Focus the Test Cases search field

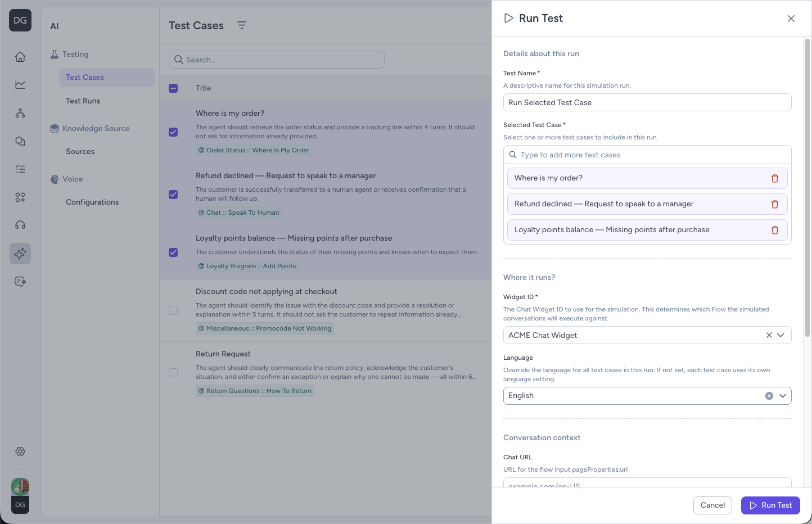click(x=277, y=60)
